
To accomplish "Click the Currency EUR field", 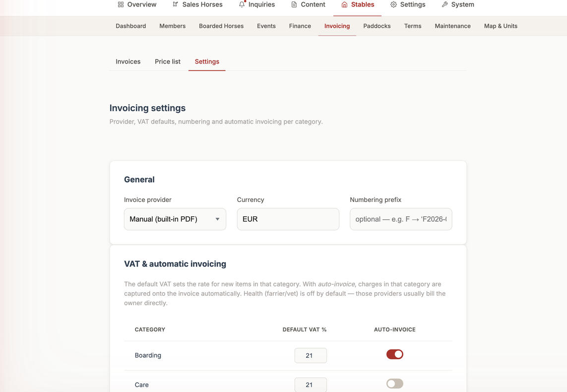I will point(288,219).
